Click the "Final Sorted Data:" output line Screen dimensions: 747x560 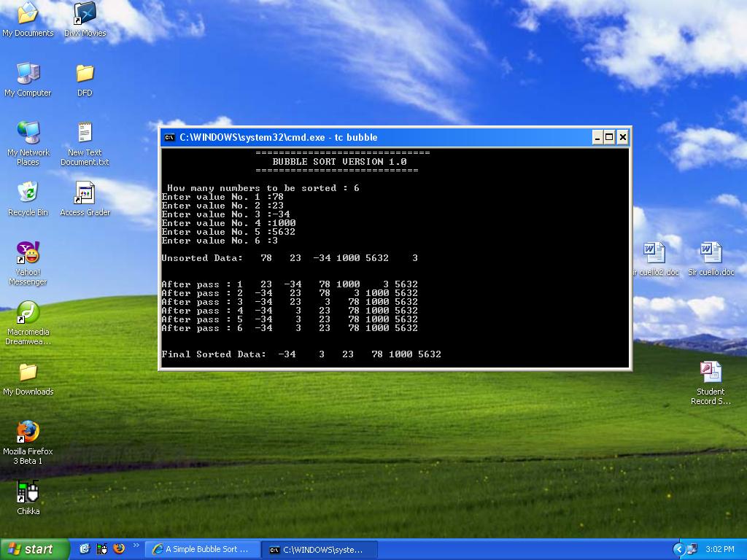click(x=301, y=354)
